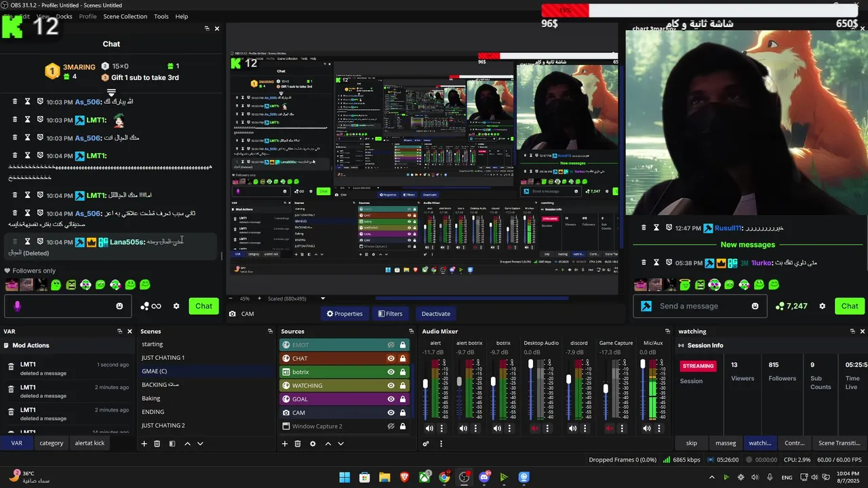Screen dimensions: 868x488
Task: Show hidden system tray icons chevron
Action: tap(711, 477)
